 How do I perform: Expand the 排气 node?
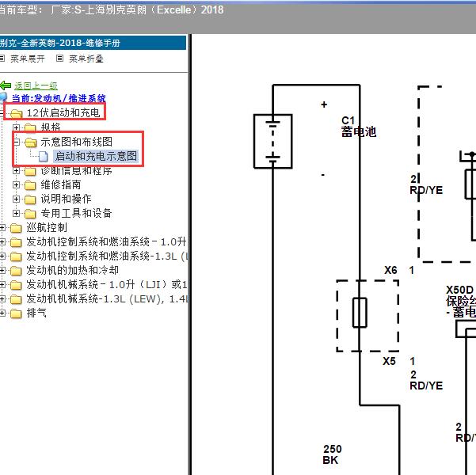(x=2, y=313)
